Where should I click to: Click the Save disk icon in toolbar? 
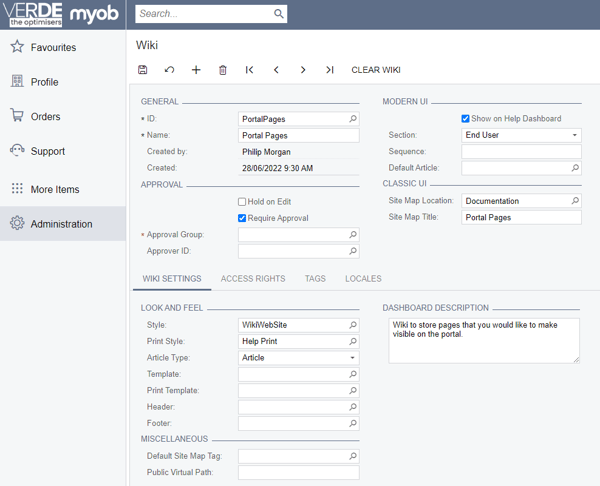(x=143, y=70)
